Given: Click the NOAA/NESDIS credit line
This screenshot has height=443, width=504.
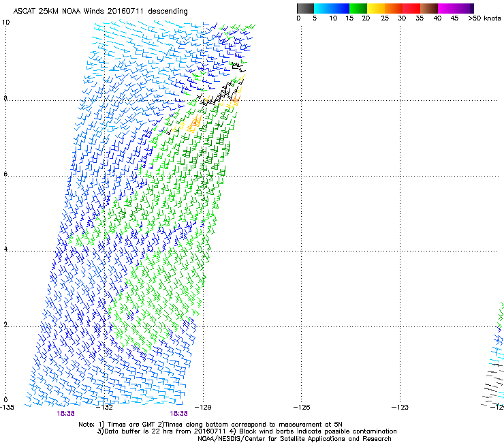Looking at the screenshot, I should (x=294, y=439).
